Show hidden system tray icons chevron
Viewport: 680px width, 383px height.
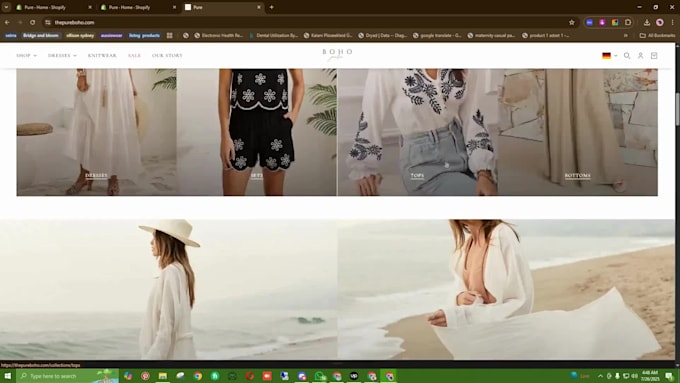pos(600,376)
